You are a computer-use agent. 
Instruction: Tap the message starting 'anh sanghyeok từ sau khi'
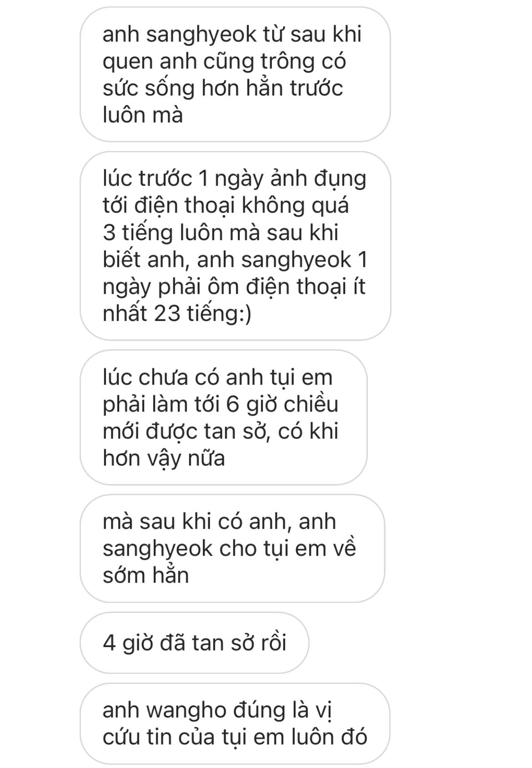coord(235,75)
